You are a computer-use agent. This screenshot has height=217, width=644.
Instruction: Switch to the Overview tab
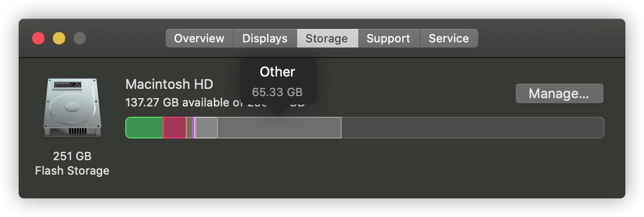point(199,38)
